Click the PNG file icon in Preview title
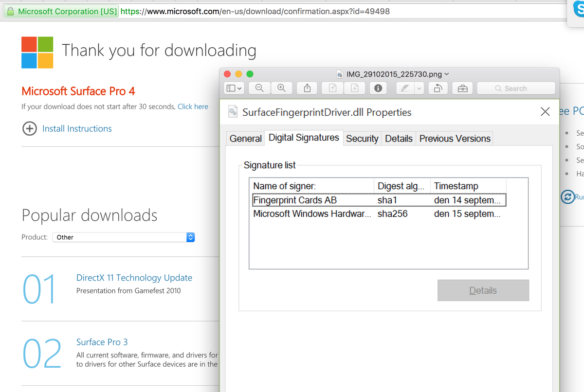This screenshot has height=392, width=584. [340, 74]
